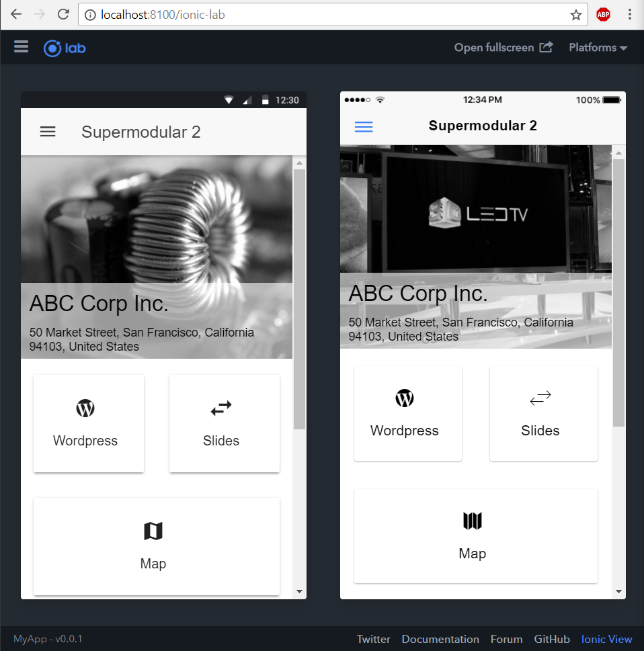Click the iOS preview scrollbar up arrow
The height and width of the screenshot is (651, 644).
(618, 153)
